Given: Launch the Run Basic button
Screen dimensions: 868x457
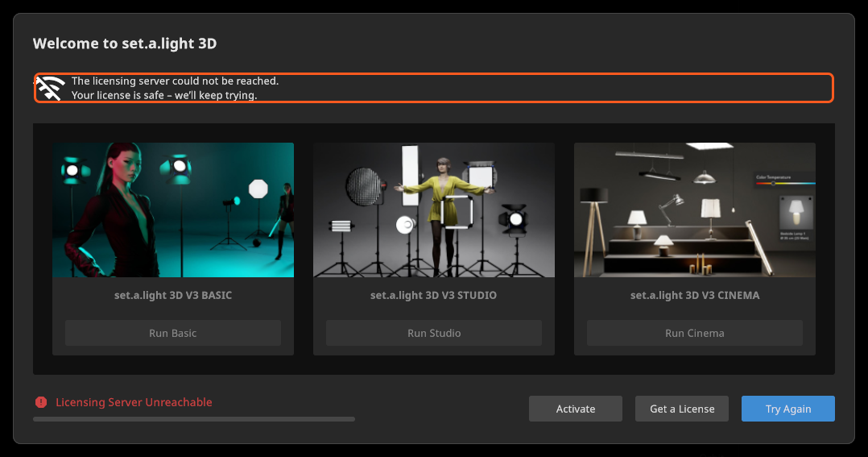Looking at the screenshot, I should (x=173, y=333).
